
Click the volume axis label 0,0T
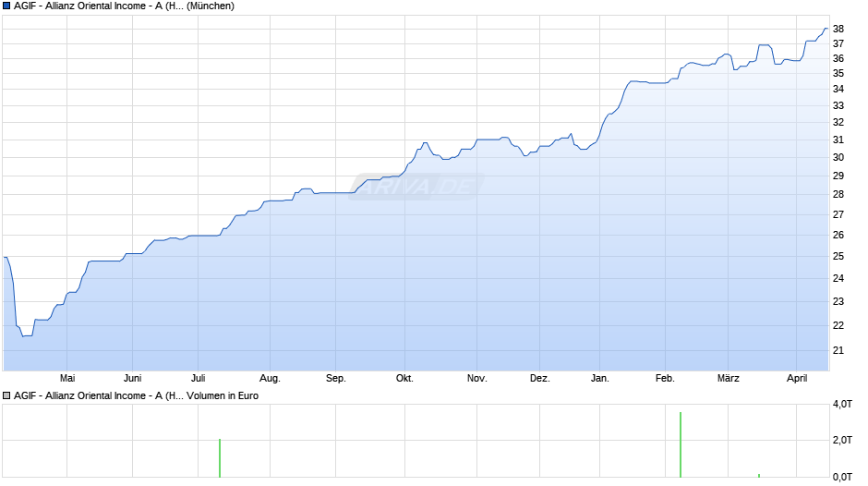coord(842,477)
